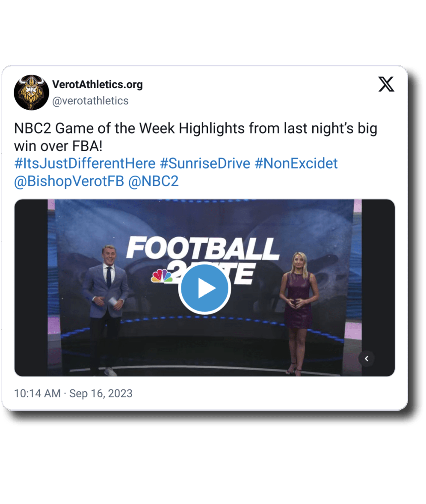Click the left chevron arrow on video
Viewport: 426px width, 504px height.
click(x=366, y=358)
